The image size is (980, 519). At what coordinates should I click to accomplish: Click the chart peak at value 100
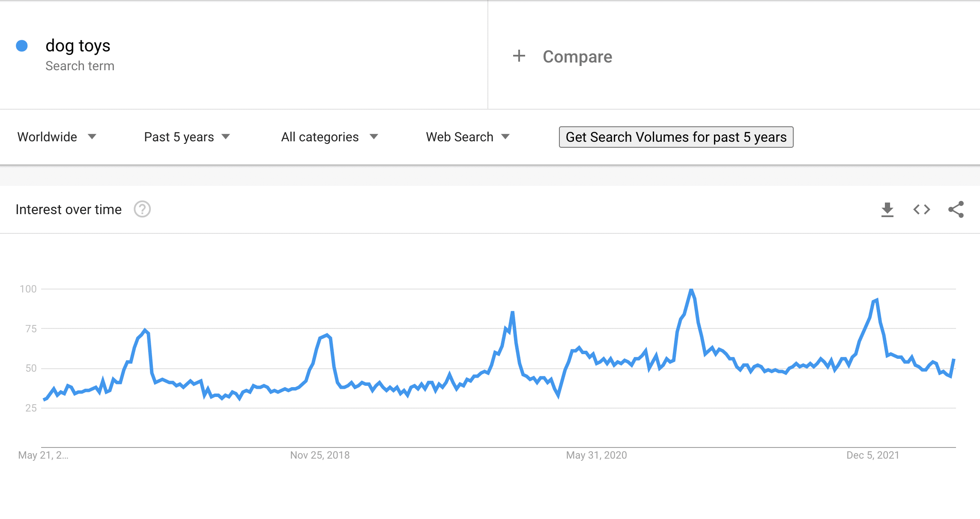[691, 290]
